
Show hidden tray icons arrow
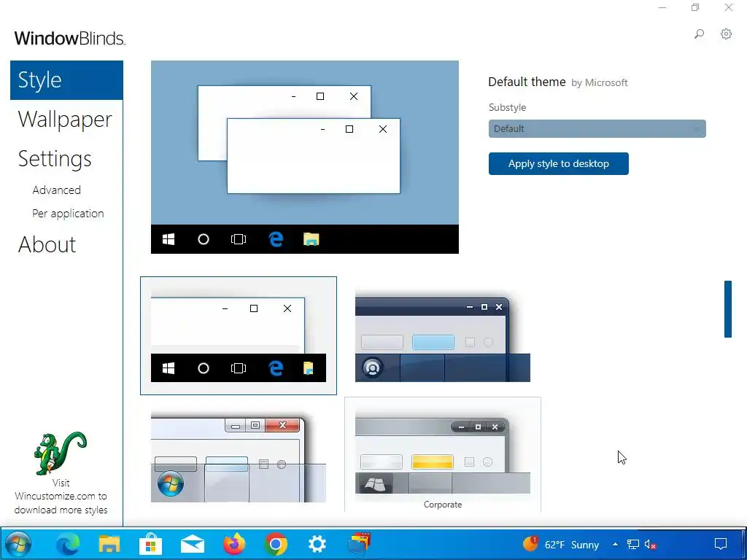(x=615, y=544)
